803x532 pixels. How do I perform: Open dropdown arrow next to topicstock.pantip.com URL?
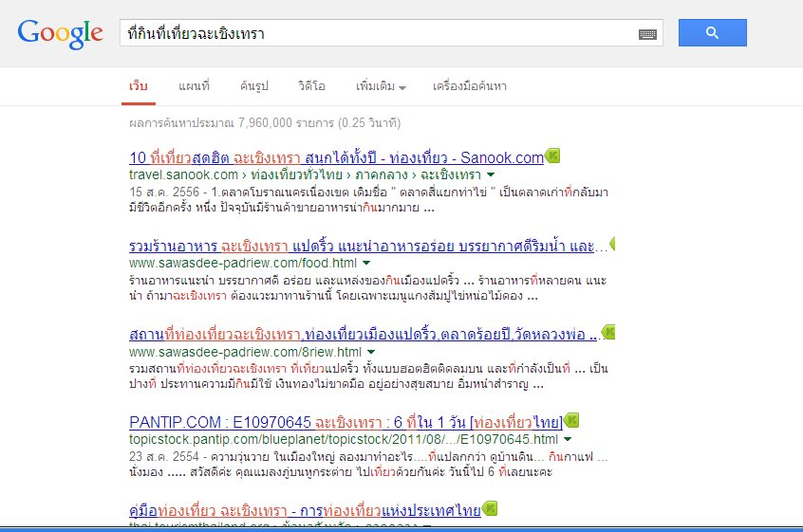point(568,439)
